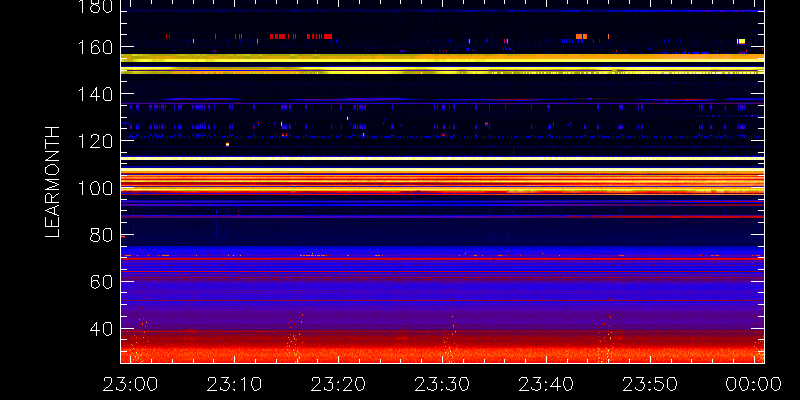
Task: Click the 160 frequency axis label
Action: [96, 47]
